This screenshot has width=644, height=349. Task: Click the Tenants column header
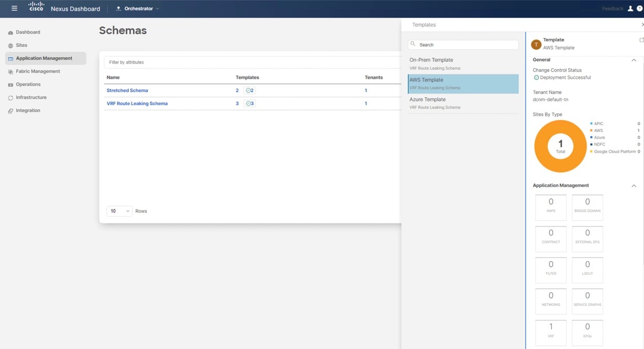[374, 77]
